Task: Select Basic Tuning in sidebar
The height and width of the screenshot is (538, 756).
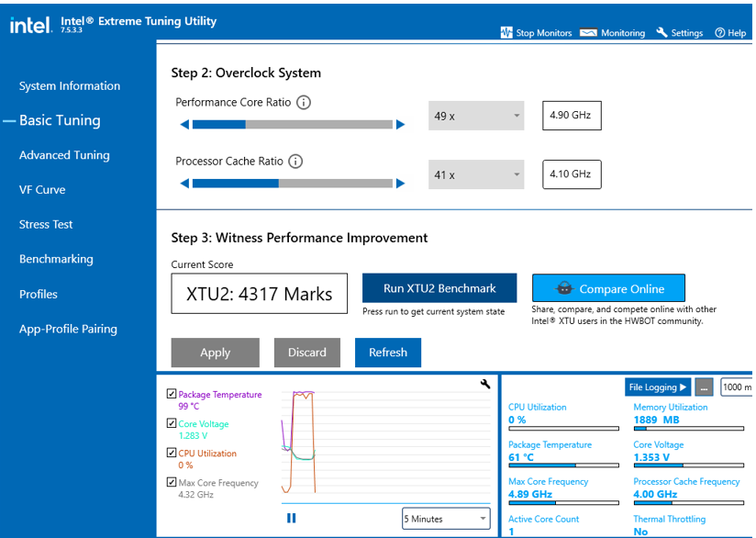Action: tap(60, 120)
